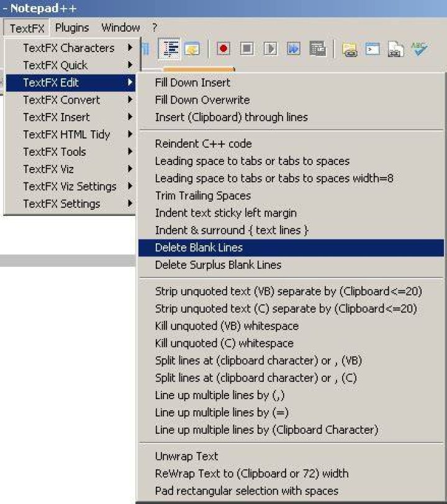
Task: Choose Strip unquoted text (C) option
Action: point(291,309)
